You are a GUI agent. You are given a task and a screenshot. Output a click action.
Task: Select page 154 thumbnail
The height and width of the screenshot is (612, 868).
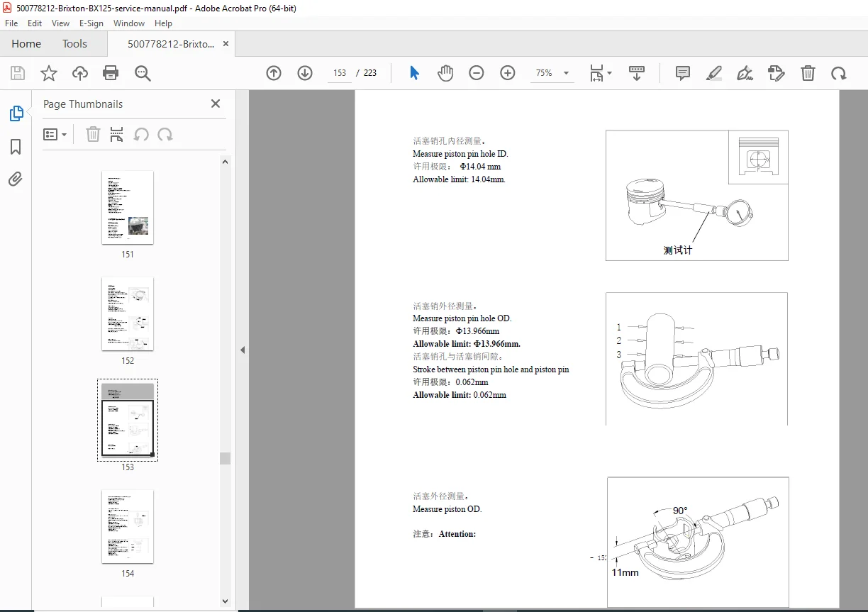[x=128, y=526]
